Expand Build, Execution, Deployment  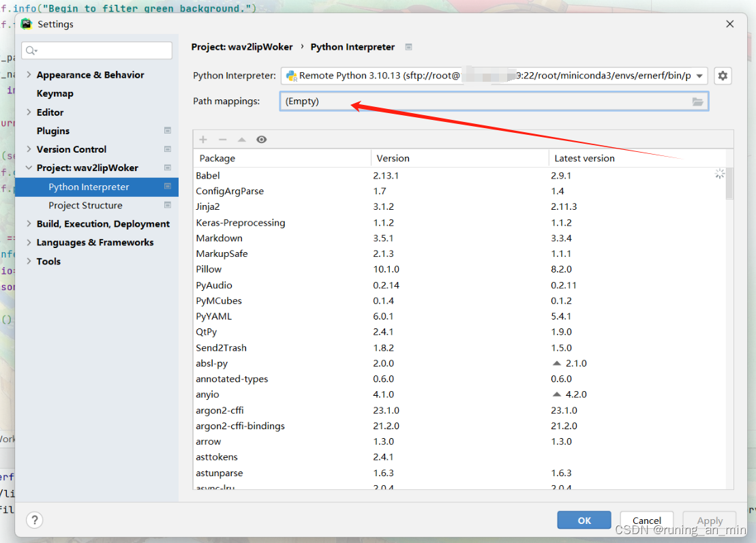[x=29, y=223]
